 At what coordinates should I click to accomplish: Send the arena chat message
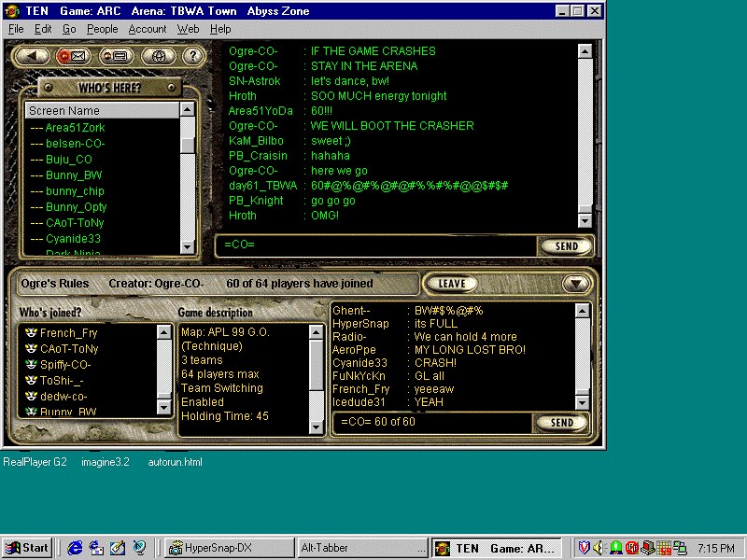[x=566, y=246]
